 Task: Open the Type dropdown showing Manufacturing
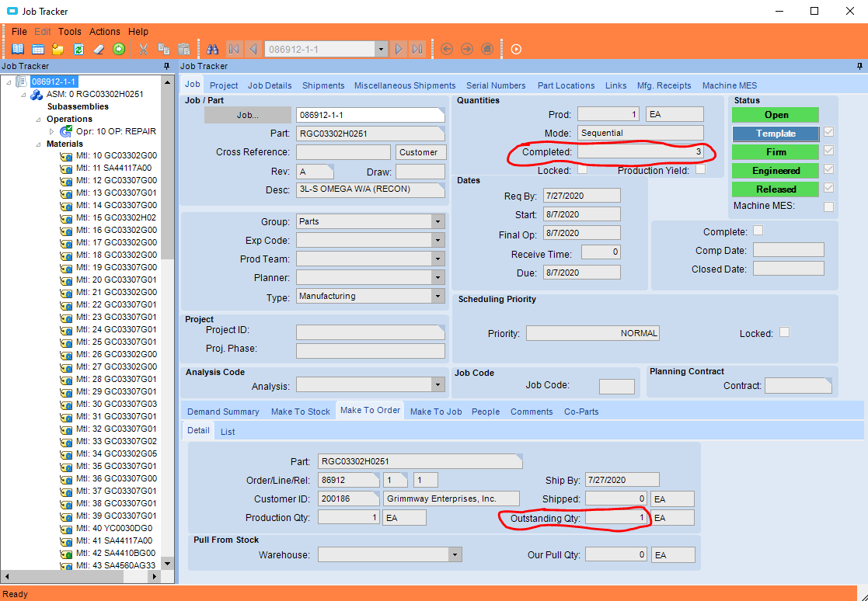tap(437, 297)
